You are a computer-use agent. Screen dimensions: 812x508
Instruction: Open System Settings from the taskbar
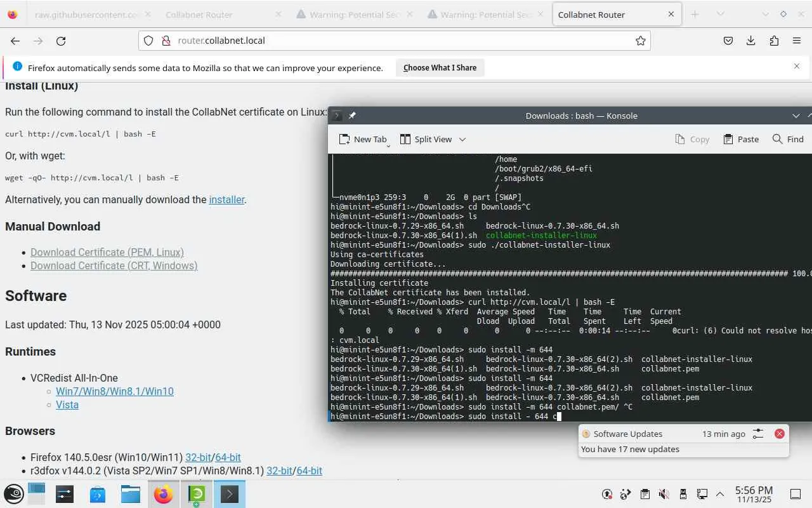pyautogui.click(x=65, y=494)
